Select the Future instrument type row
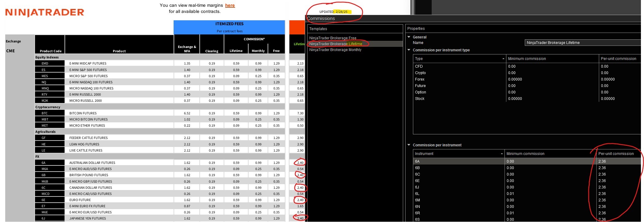644x222 pixels. [x=527, y=85]
